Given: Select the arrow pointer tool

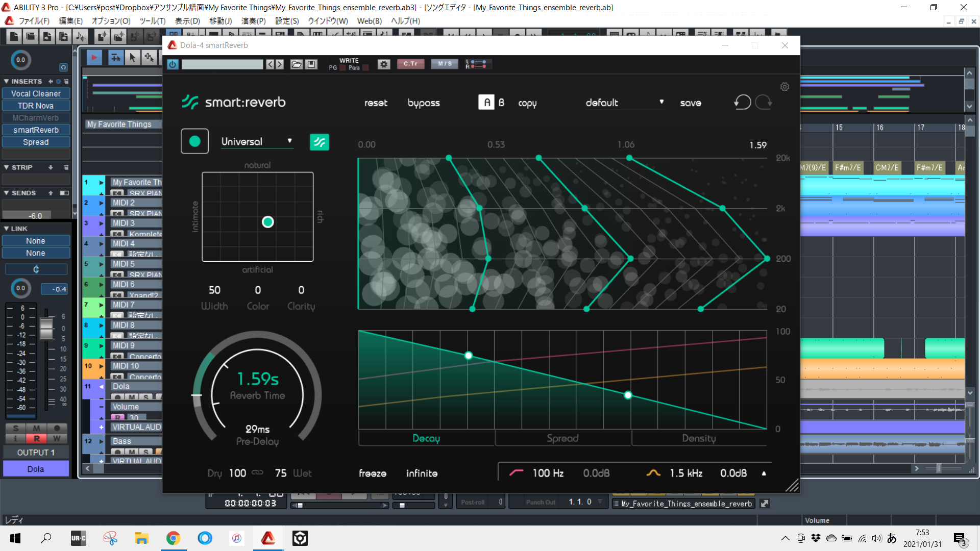Looking at the screenshot, I should [132, 58].
